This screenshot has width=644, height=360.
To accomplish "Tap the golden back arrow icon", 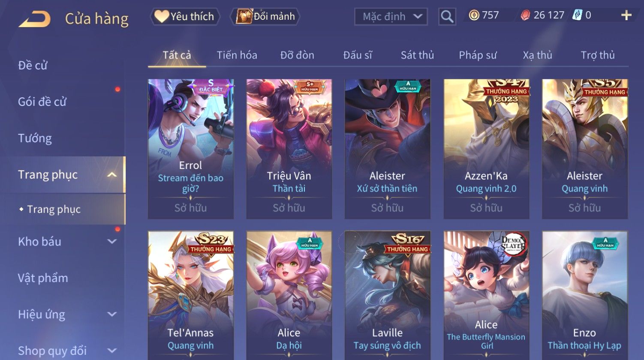I will coord(34,19).
